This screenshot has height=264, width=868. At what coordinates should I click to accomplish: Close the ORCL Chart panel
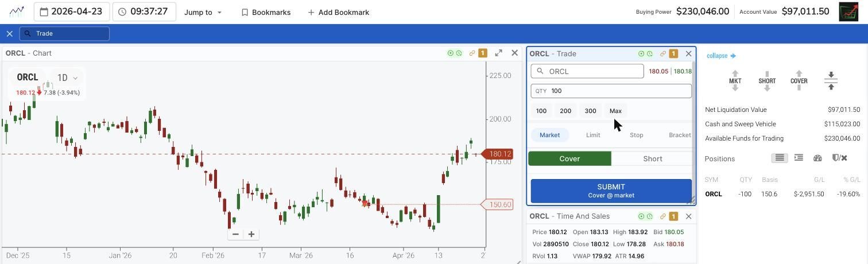click(514, 53)
